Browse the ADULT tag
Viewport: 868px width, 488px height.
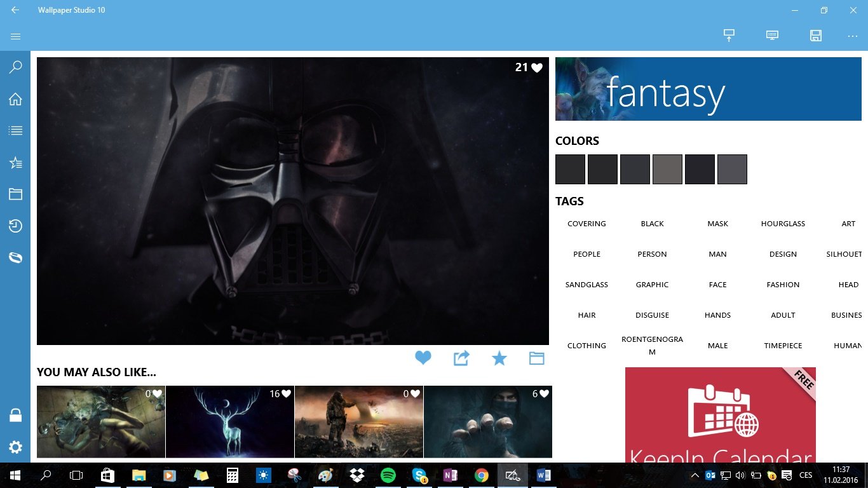pos(783,315)
